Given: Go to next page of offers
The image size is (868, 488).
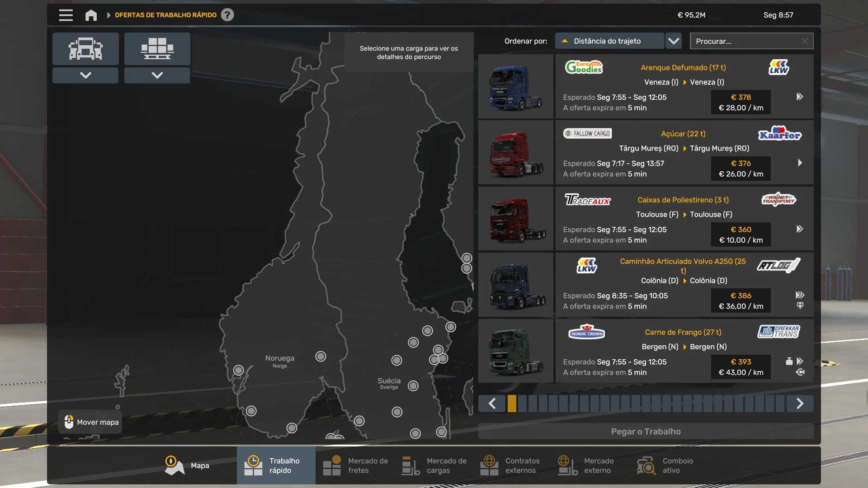Looking at the screenshot, I should click(799, 403).
